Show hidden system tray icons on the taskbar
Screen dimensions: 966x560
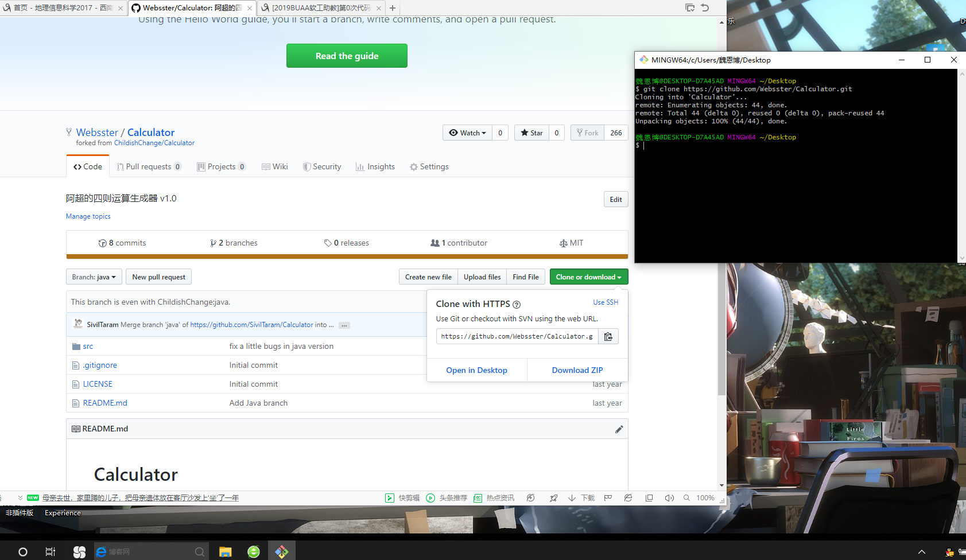(922, 552)
